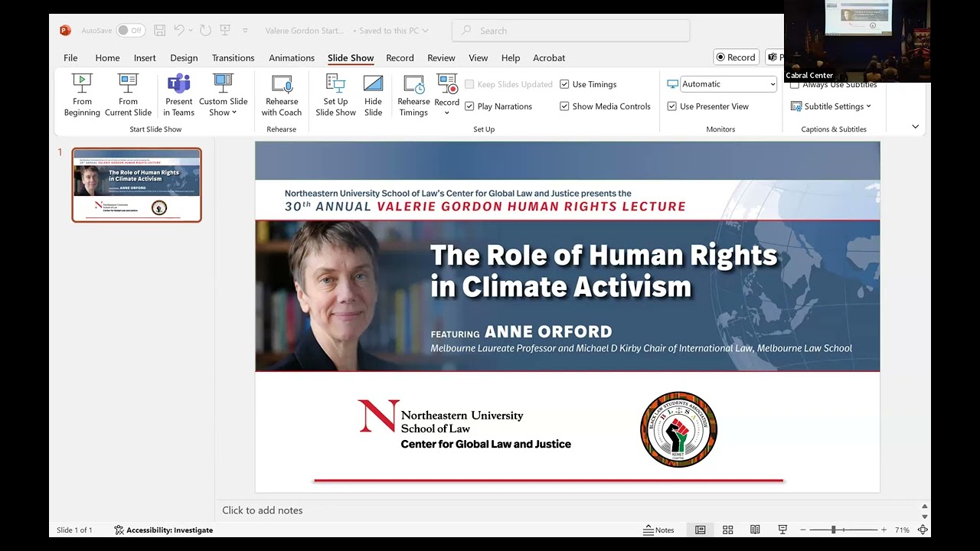The height and width of the screenshot is (551, 980).
Task: Open the Automatic monitor combo box
Action: tap(728, 84)
